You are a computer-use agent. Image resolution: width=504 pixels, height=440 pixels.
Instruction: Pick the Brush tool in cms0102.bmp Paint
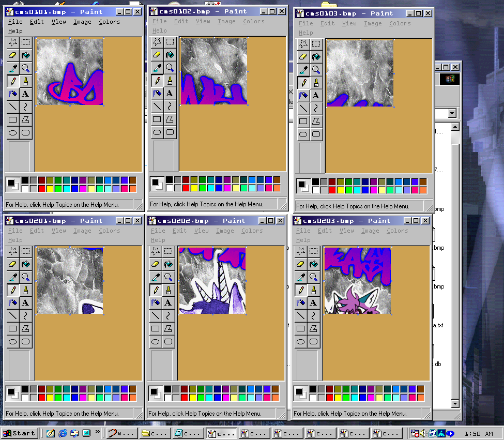click(x=170, y=80)
